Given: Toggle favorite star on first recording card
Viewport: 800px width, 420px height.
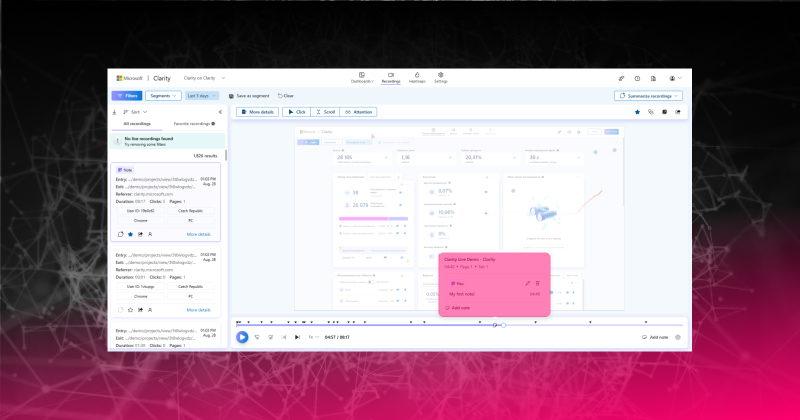Looking at the screenshot, I should point(131,234).
